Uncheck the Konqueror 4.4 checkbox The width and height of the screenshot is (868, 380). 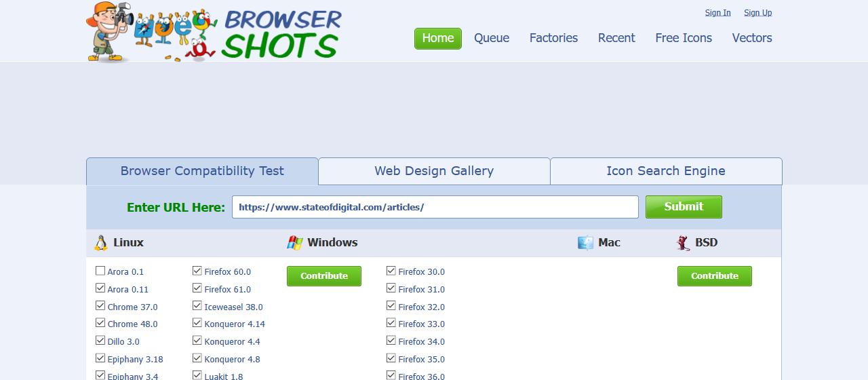click(197, 341)
